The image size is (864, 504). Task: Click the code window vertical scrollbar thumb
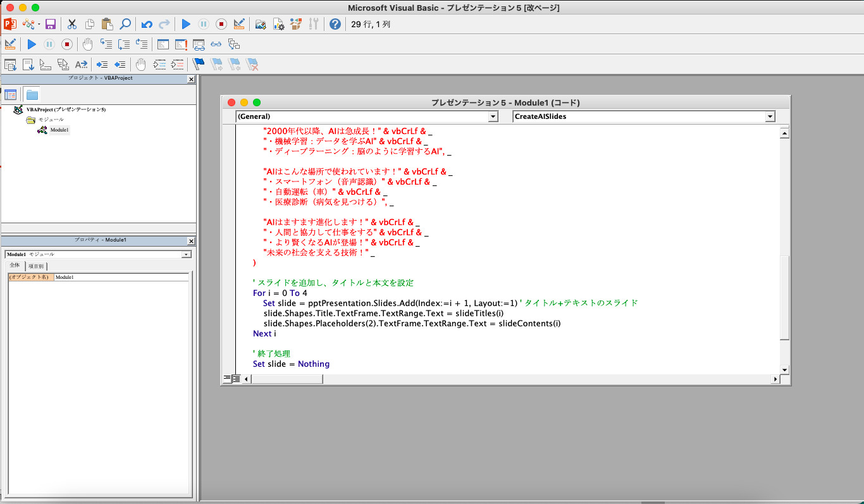[x=785, y=298]
